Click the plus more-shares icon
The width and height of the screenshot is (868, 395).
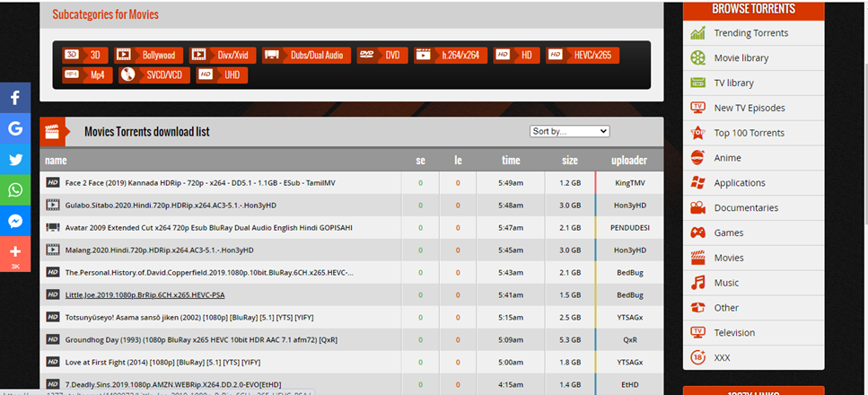(15, 252)
